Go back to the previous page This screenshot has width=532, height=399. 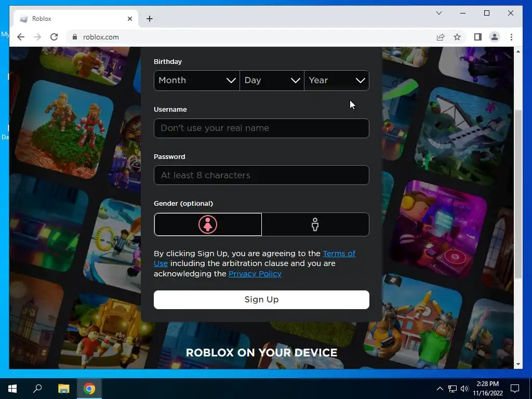coord(21,37)
